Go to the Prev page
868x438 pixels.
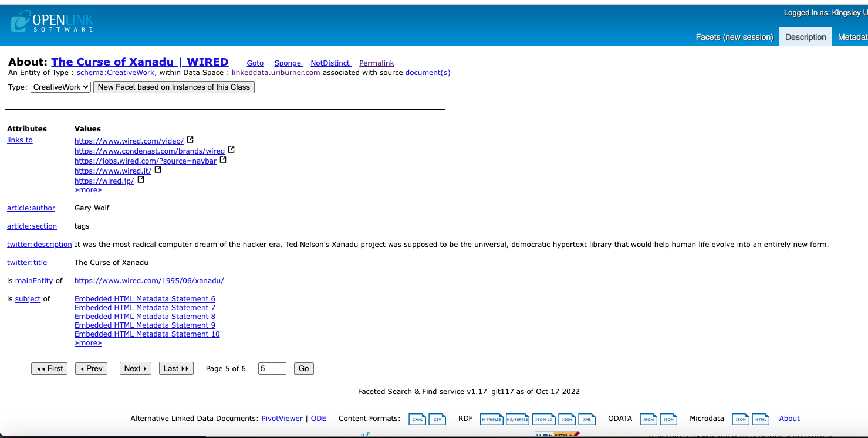[91, 368]
